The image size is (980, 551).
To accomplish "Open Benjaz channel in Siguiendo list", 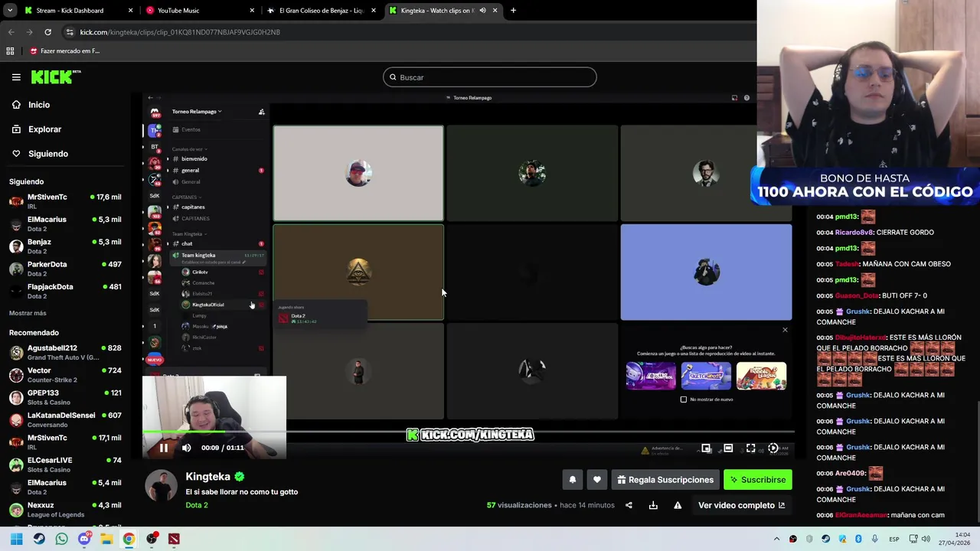I will coord(65,246).
